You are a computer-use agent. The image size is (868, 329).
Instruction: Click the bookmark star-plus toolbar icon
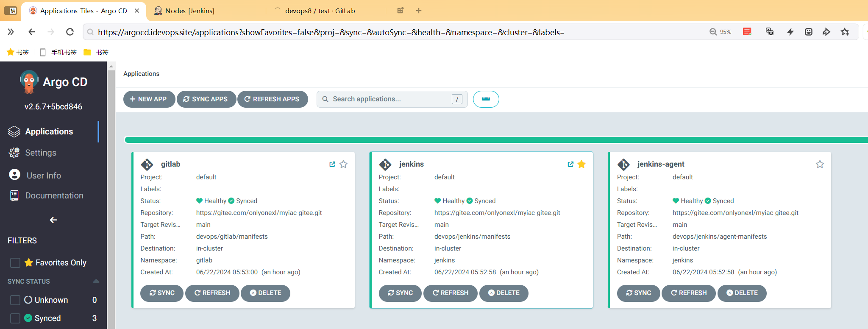click(x=845, y=32)
